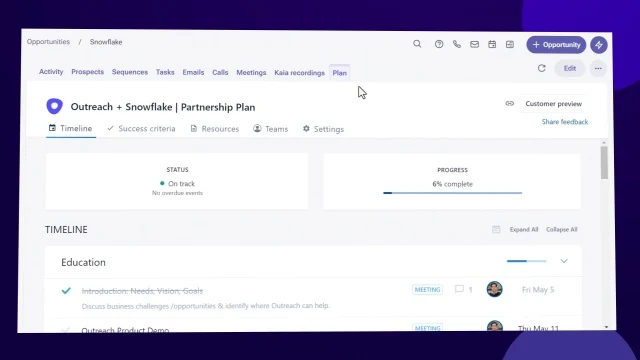Open the help question mark icon
The width and height of the screenshot is (640, 360).
[439, 44]
